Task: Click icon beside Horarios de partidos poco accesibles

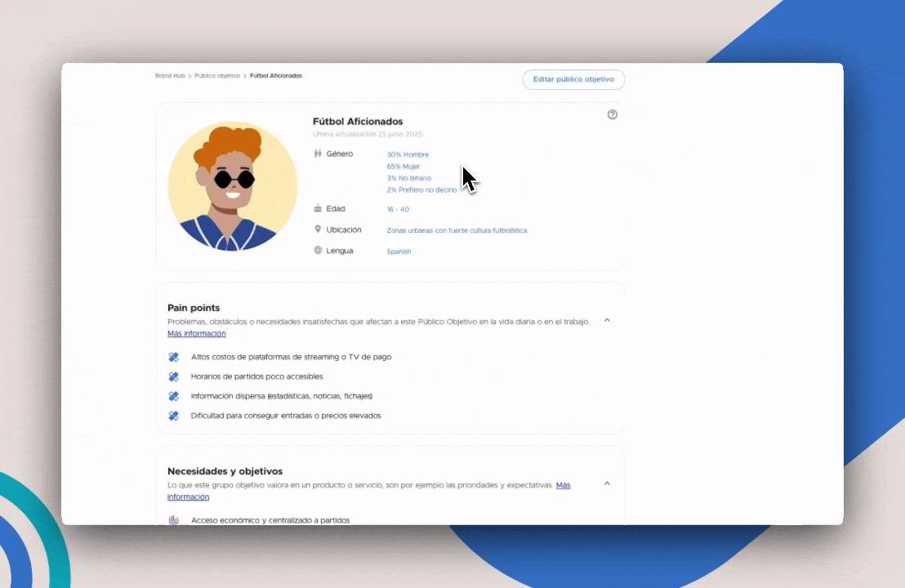Action: click(x=173, y=376)
